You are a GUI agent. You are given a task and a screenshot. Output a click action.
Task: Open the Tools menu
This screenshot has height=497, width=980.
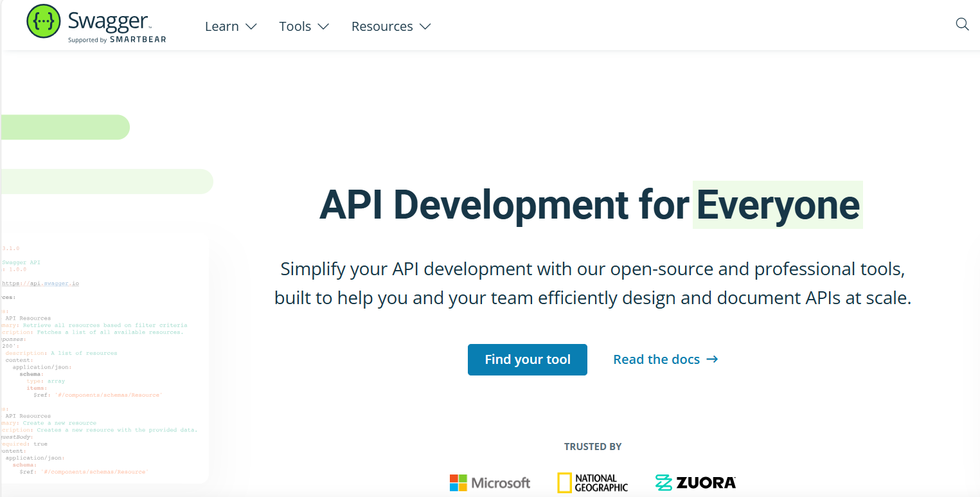[304, 26]
